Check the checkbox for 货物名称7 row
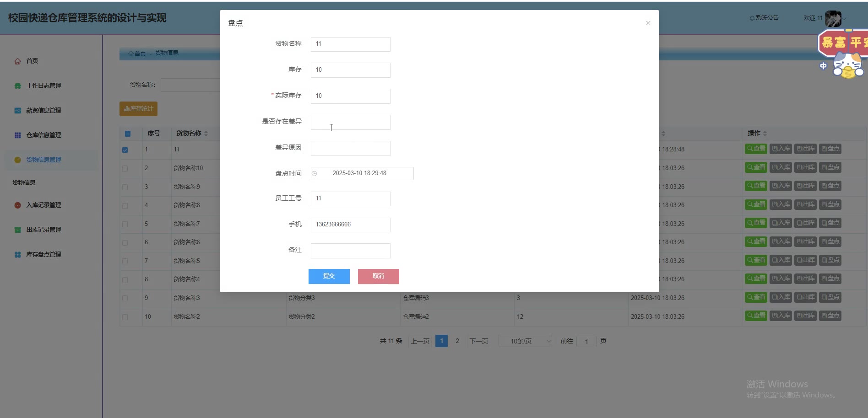Image resolution: width=868 pixels, height=418 pixels. (125, 224)
